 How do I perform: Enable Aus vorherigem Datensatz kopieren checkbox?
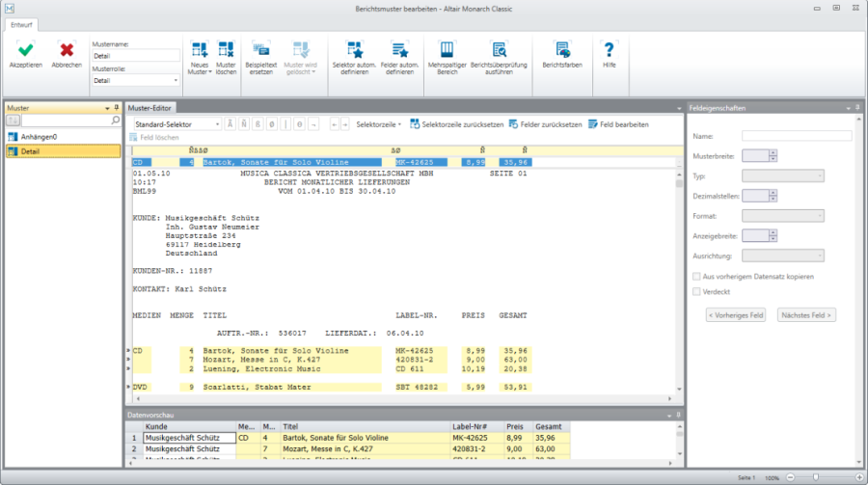point(698,277)
